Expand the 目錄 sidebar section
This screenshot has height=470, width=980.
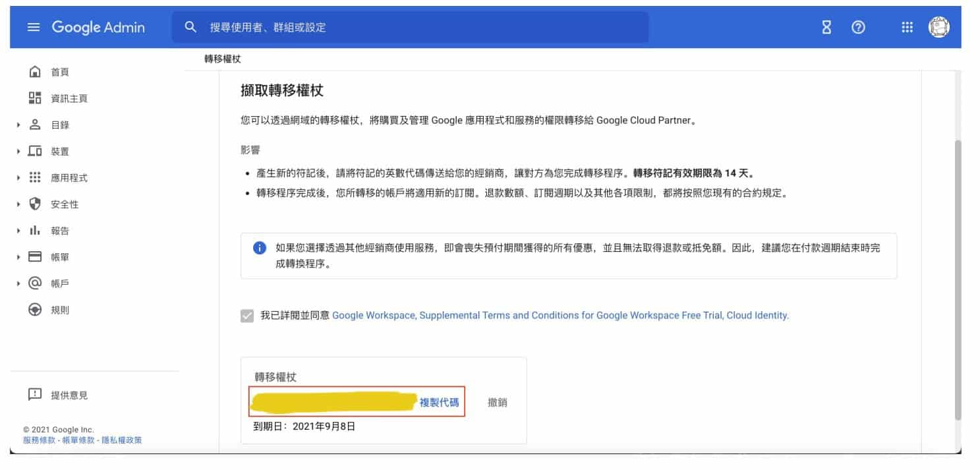18,125
